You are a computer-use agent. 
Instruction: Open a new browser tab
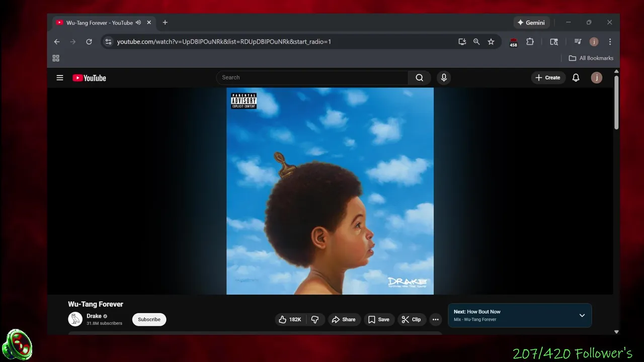[165, 23]
